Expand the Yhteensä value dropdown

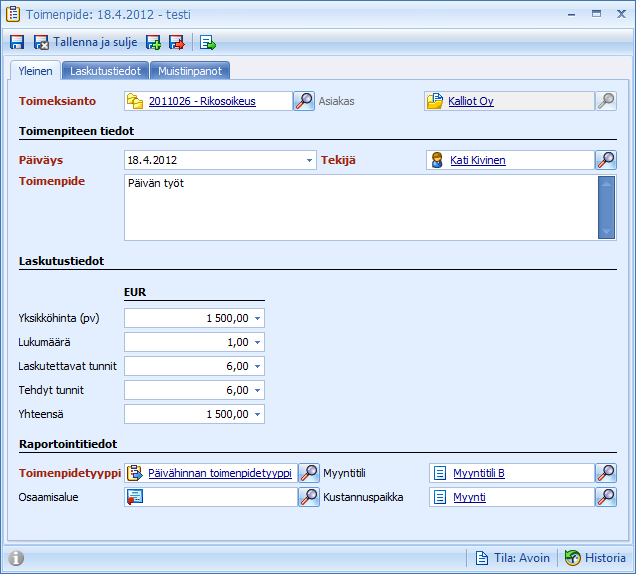pos(257,414)
